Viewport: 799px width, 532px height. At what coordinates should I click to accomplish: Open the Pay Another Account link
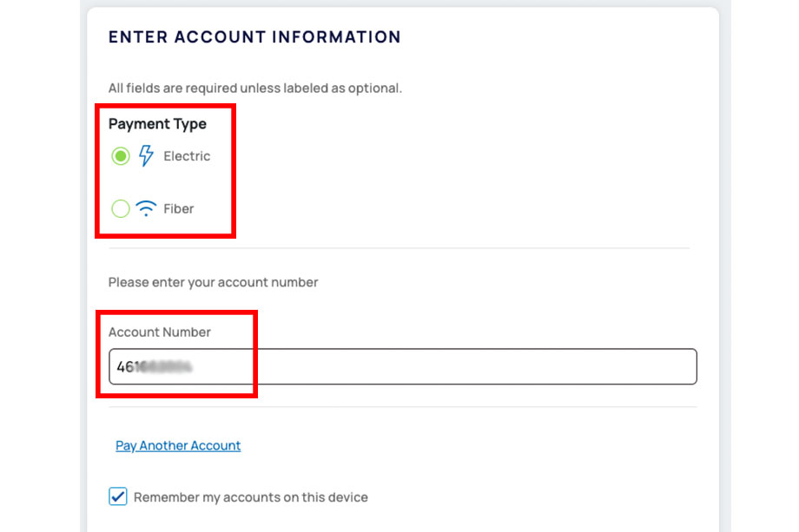(x=178, y=445)
